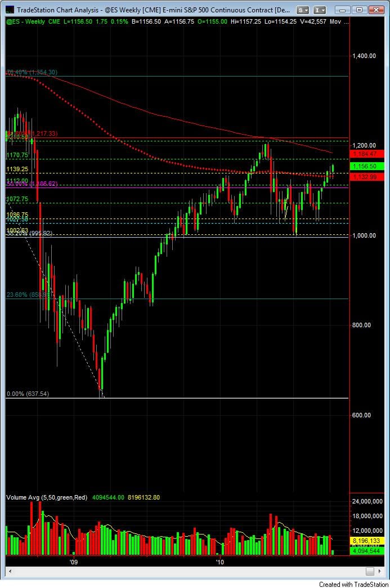Click the red 1,184.47 price marker
Viewport: 390px width, 588px height.
pyautogui.click(x=368, y=154)
